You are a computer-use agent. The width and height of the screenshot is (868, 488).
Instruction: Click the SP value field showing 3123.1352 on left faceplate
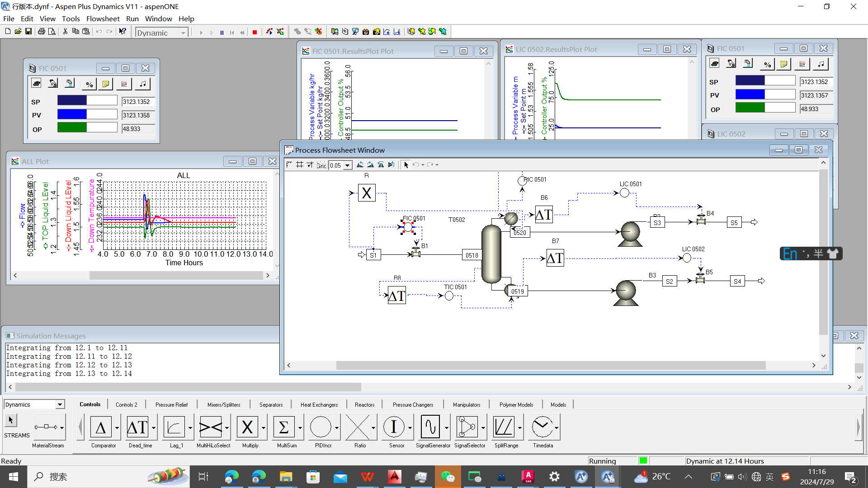[x=137, y=102]
